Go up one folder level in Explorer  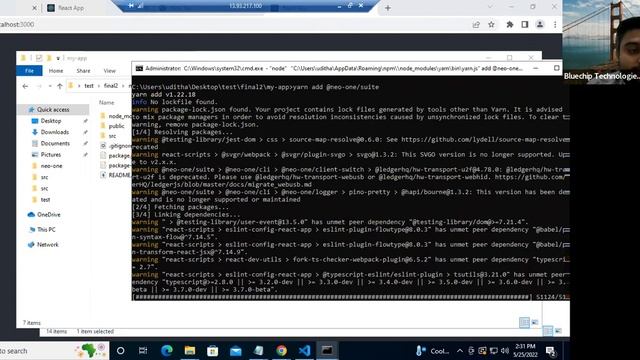pyautogui.click(x=60, y=86)
